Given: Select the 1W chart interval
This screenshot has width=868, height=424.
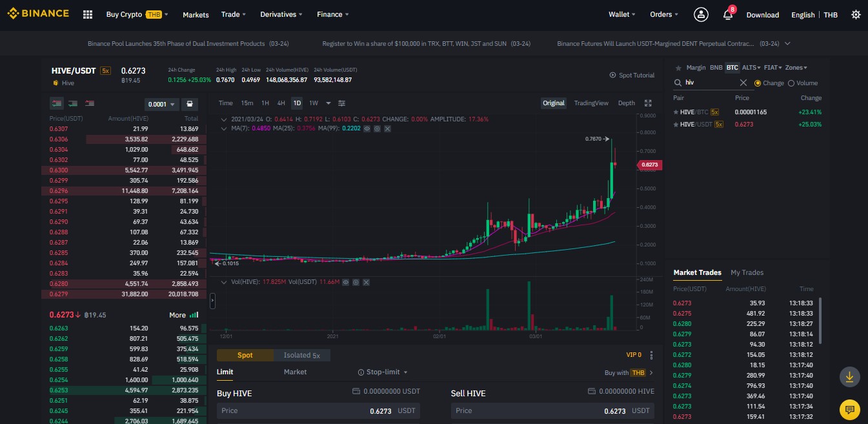Looking at the screenshot, I should click(x=314, y=103).
